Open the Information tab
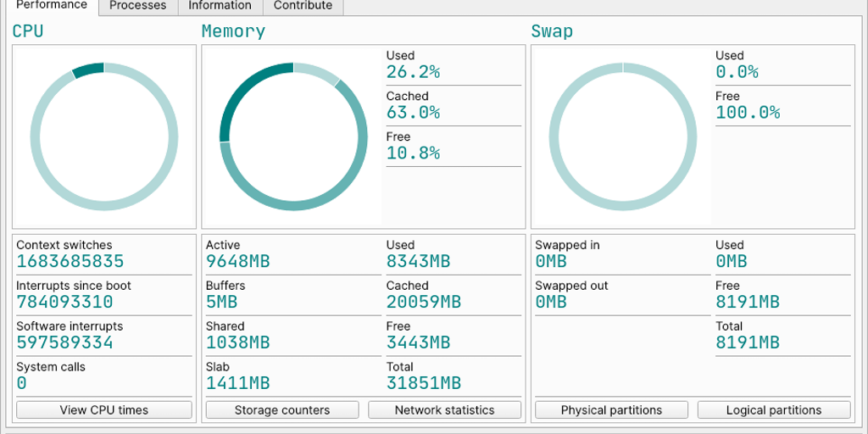 coord(220,6)
